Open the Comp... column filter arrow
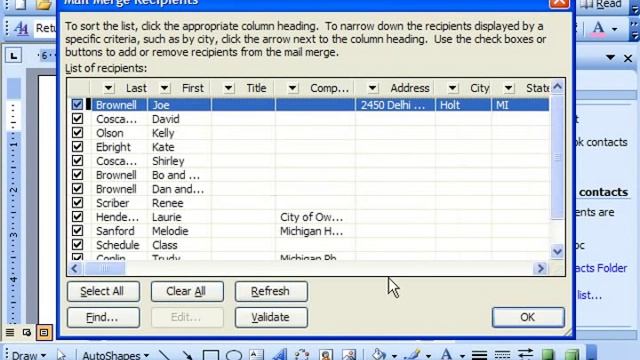Screen dimensions: 640x360 pos(292,88)
